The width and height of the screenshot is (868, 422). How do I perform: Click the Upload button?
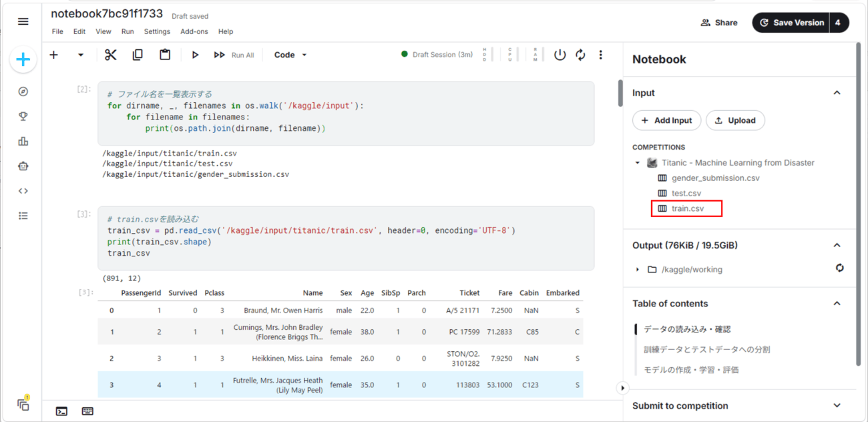pos(735,120)
